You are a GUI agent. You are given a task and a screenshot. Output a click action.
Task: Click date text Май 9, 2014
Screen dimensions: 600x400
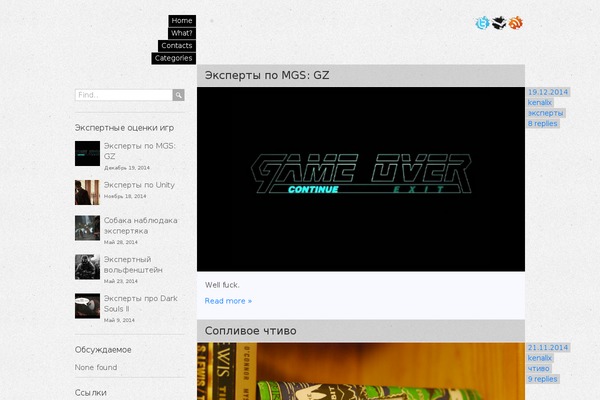tap(119, 320)
